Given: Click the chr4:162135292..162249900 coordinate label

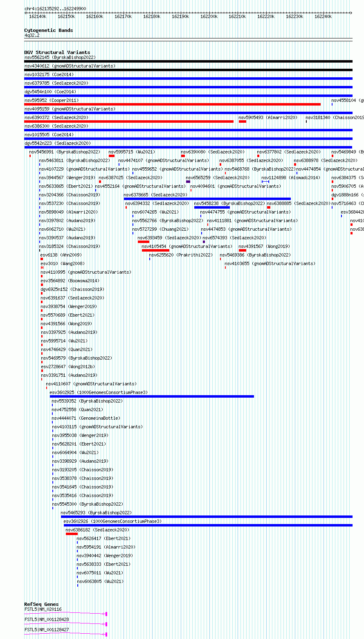Looking at the screenshot, I should click(x=55, y=9).
